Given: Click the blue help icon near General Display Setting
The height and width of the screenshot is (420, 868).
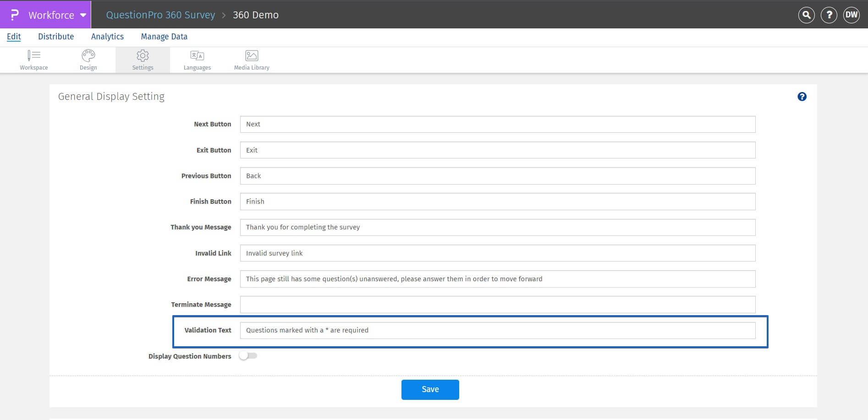Looking at the screenshot, I should 802,97.
